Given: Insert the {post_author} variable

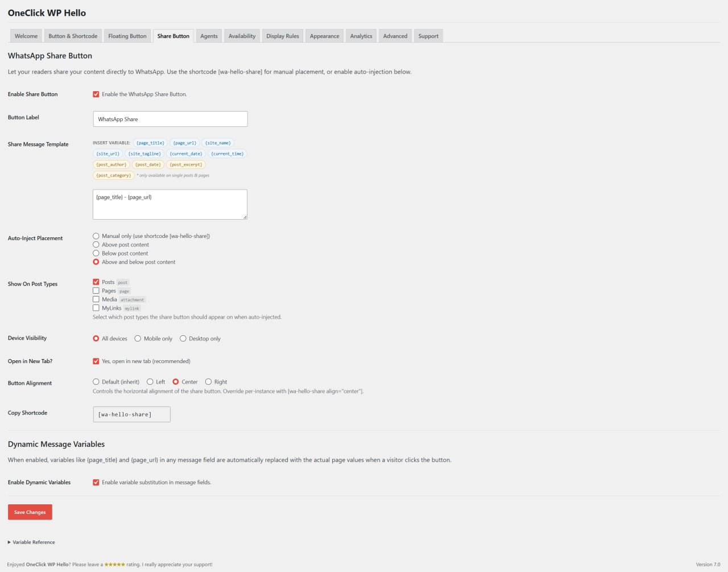Looking at the screenshot, I should tap(111, 164).
